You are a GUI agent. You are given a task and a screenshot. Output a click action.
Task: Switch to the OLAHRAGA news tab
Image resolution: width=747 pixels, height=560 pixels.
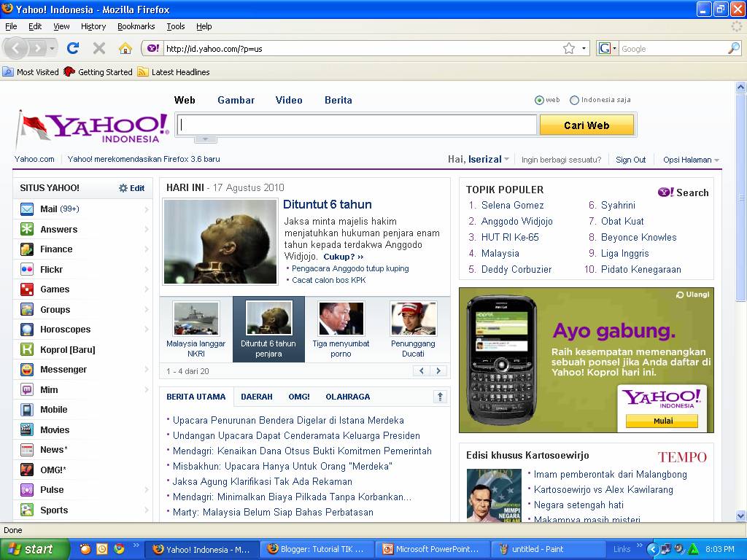pos(348,397)
